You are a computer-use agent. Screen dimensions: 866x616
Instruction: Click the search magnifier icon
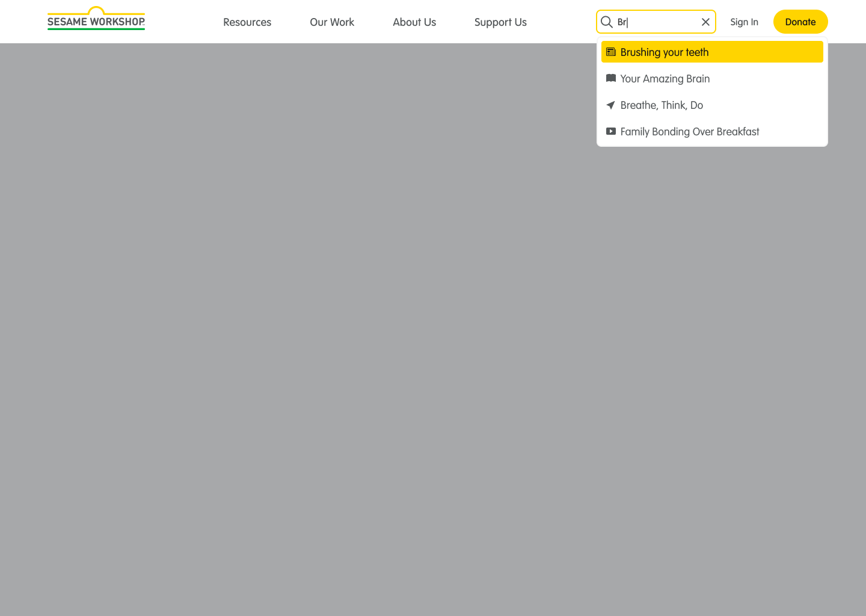pos(607,22)
